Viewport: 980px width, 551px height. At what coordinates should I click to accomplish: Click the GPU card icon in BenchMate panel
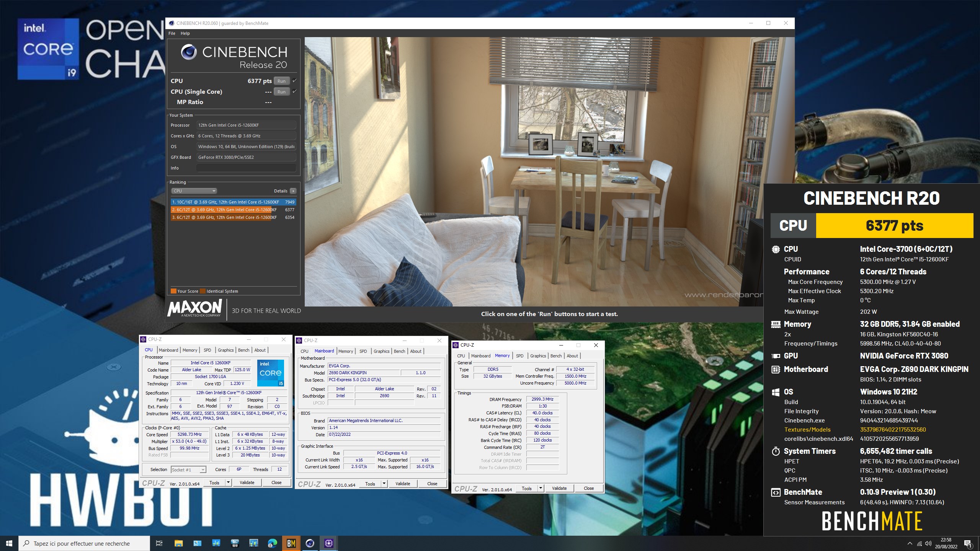[x=776, y=356]
